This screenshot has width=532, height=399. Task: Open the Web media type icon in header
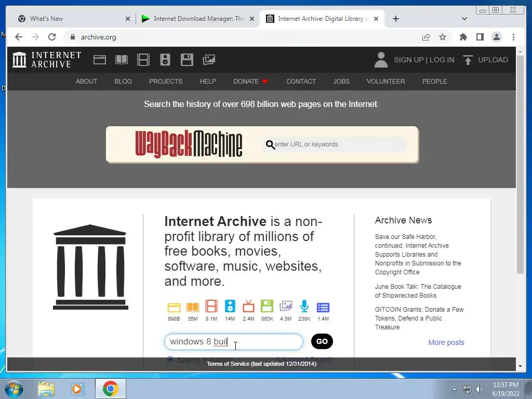click(x=100, y=60)
